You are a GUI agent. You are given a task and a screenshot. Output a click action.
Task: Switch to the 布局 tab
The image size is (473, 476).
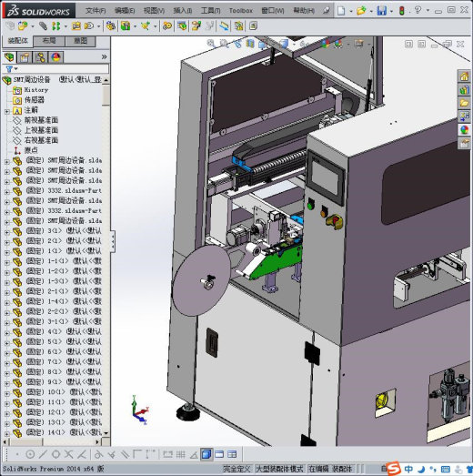[49, 41]
